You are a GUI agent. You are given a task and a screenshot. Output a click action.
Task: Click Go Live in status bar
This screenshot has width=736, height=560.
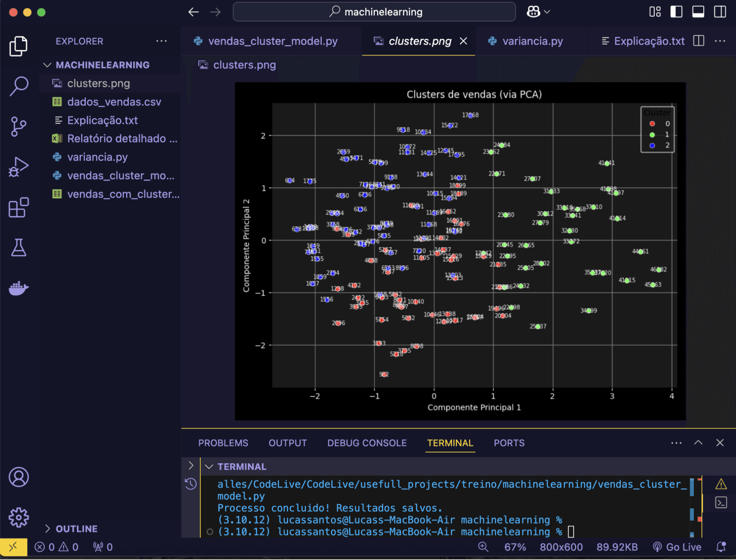click(677, 547)
